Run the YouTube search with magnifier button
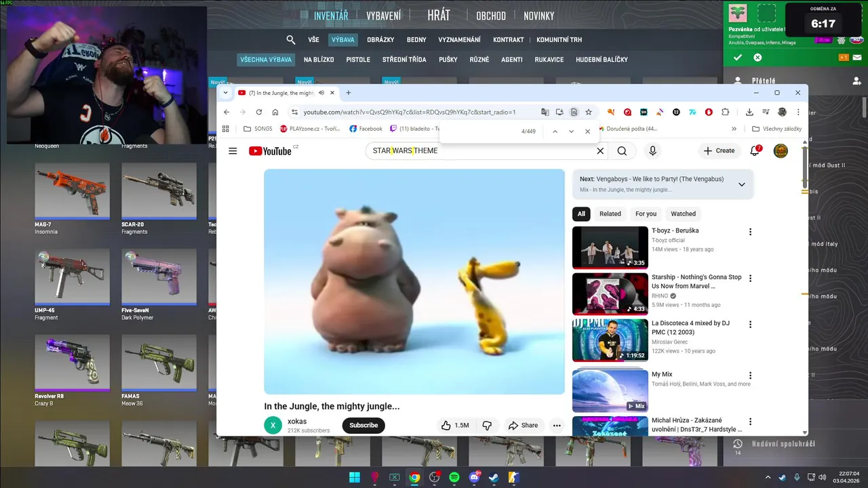Screen dimensions: 868x488 tap(622, 150)
